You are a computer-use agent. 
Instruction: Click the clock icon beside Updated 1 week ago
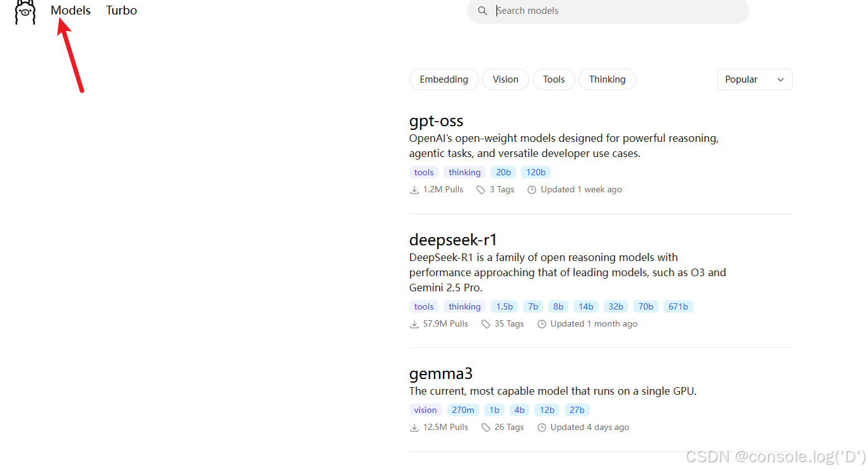(532, 190)
